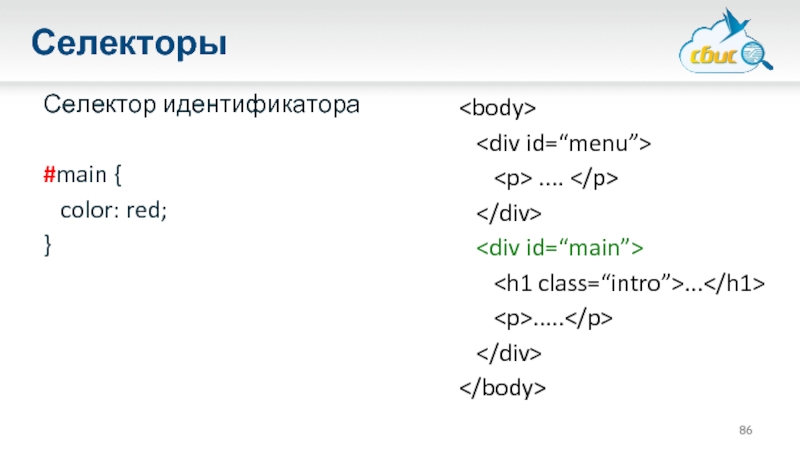Image resolution: width=800 pixels, height=450 pixels.
Task: Select the div id="menu" line
Action: pyautogui.click(x=562, y=144)
